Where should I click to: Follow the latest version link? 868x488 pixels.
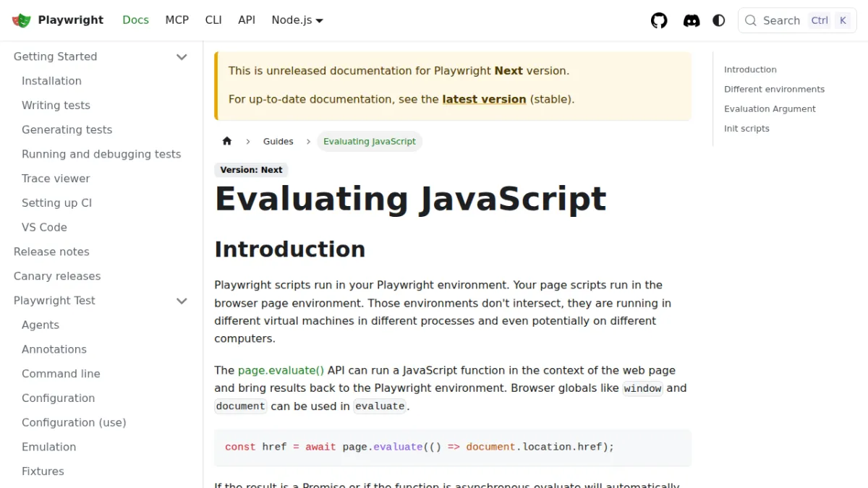pyautogui.click(x=484, y=99)
